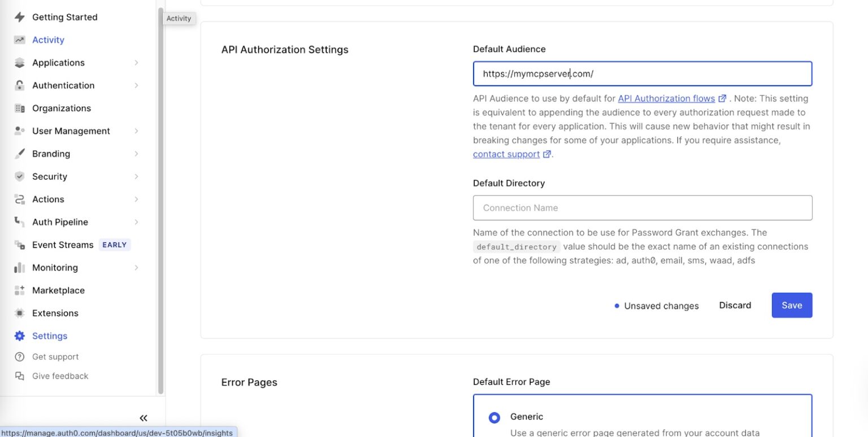Collapse the sidebar with double-chevron control
This screenshot has height=437, width=868.
pyautogui.click(x=143, y=418)
